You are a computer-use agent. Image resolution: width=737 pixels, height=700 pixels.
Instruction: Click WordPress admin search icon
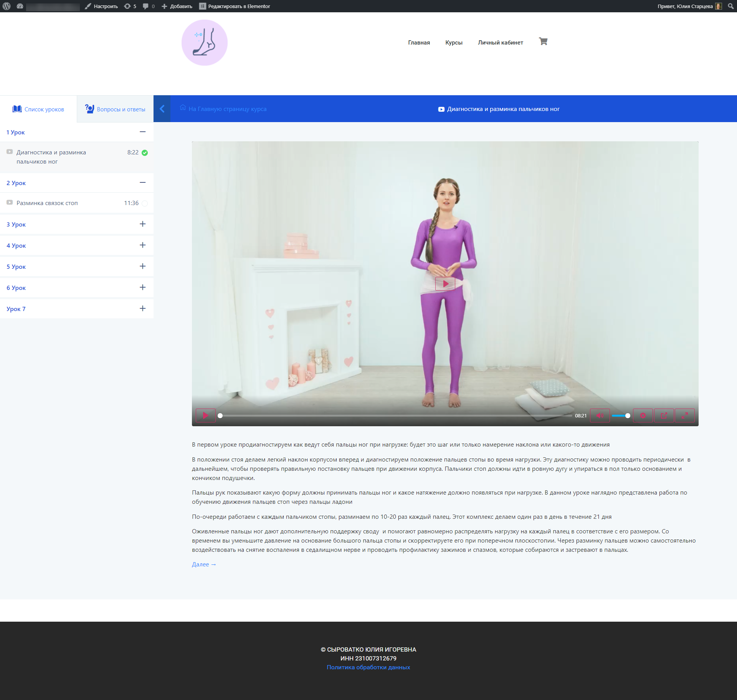[x=730, y=6]
